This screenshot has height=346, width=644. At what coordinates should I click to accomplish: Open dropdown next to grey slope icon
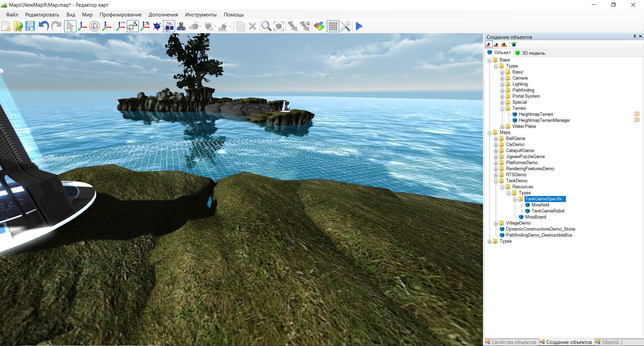click(x=230, y=26)
